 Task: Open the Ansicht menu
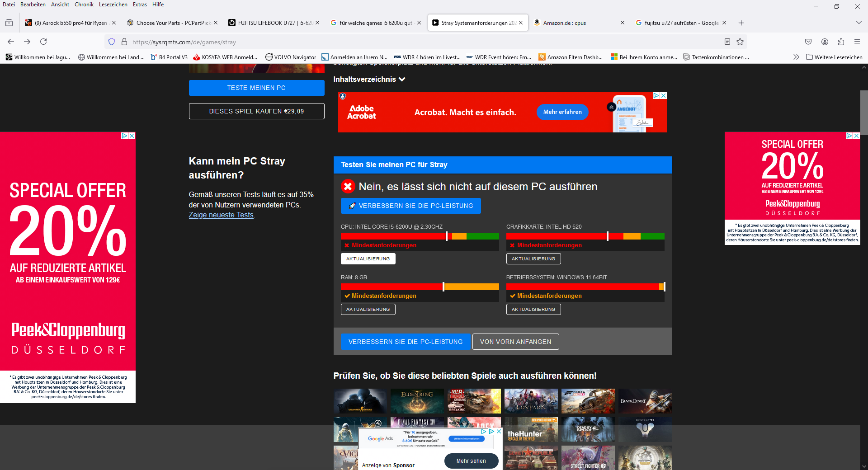60,5
